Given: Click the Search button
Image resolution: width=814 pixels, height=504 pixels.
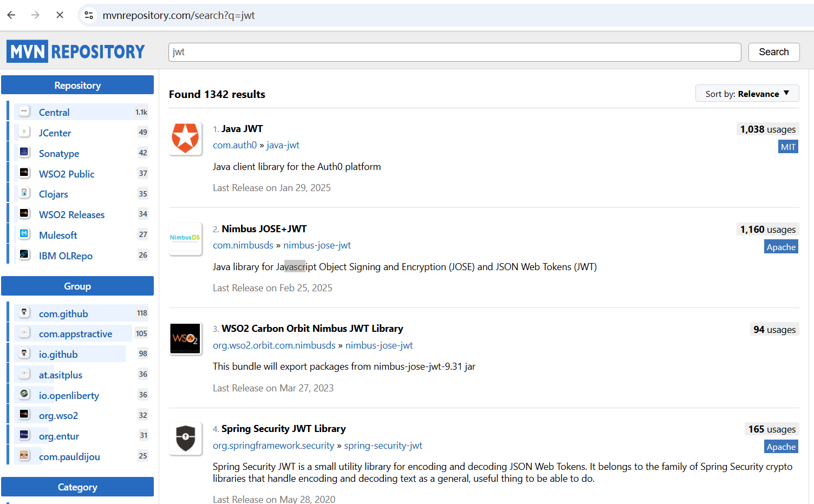Looking at the screenshot, I should (x=774, y=52).
